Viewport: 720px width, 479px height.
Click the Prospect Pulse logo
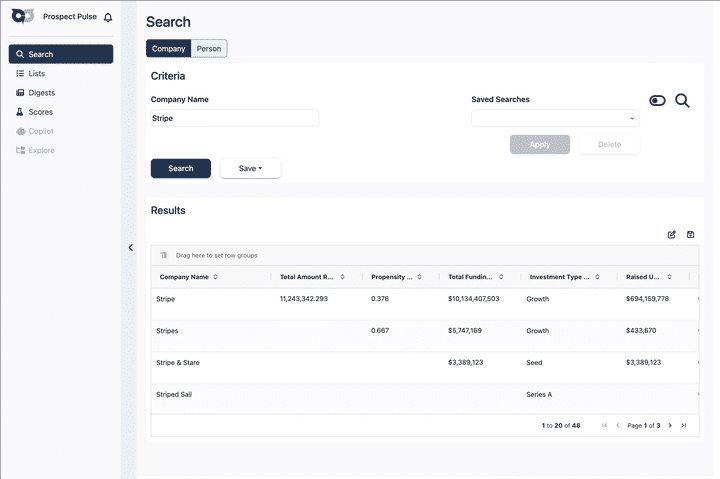(22, 16)
